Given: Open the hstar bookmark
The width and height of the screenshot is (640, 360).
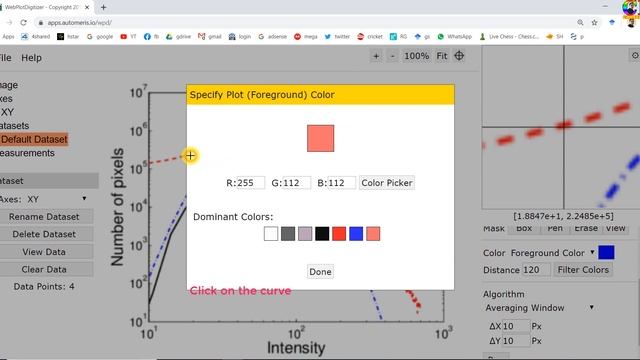Looking at the screenshot, I should tap(68, 37).
